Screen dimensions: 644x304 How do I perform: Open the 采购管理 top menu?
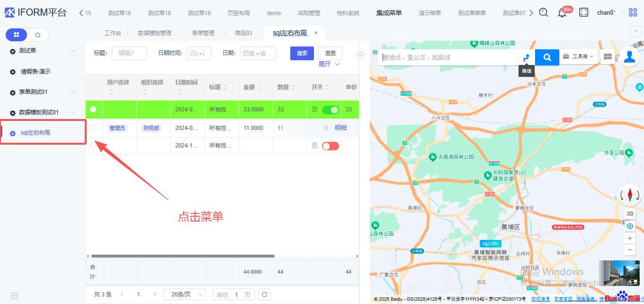[309, 13]
